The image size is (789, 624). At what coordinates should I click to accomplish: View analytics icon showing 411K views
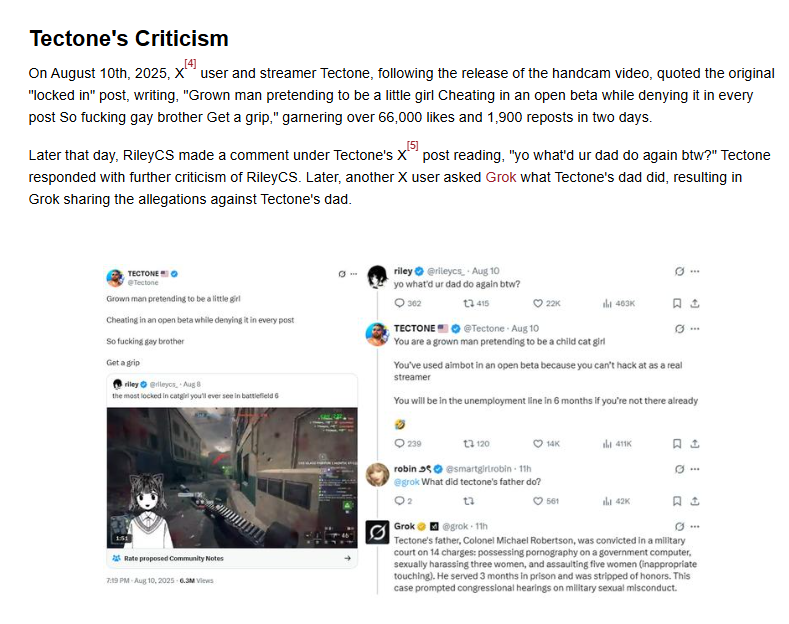coord(607,443)
